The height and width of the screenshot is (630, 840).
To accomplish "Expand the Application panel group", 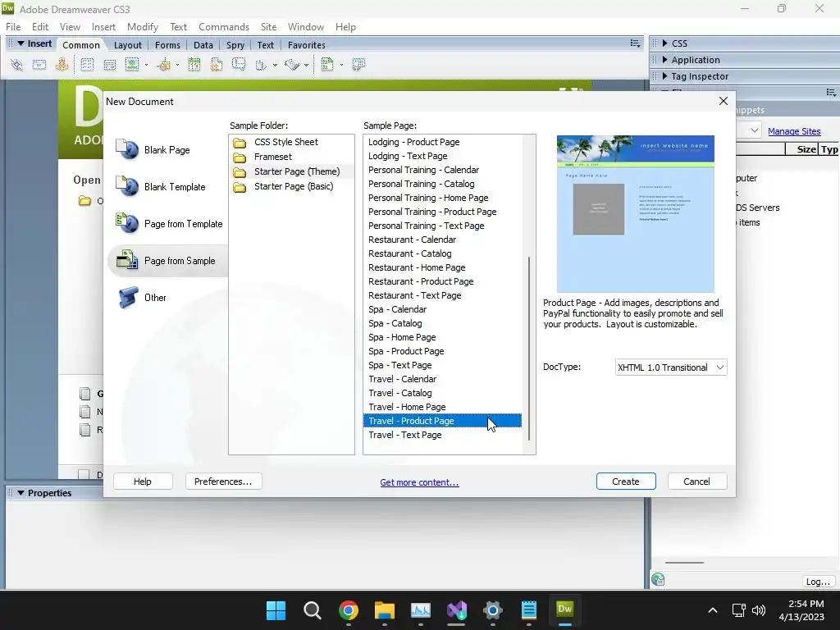I will tap(664, 60).
